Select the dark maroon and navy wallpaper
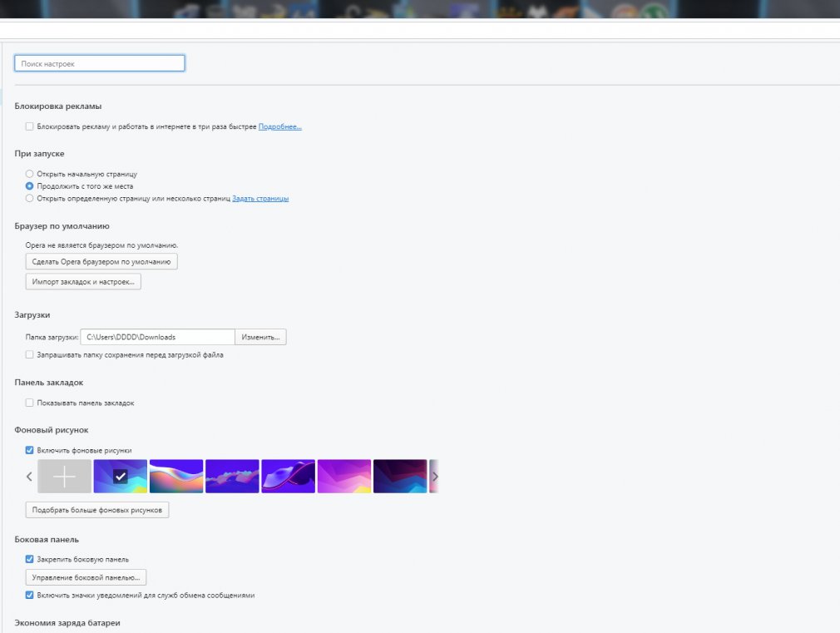This screenshot has width=840, height=633. (x=400, y=476)
